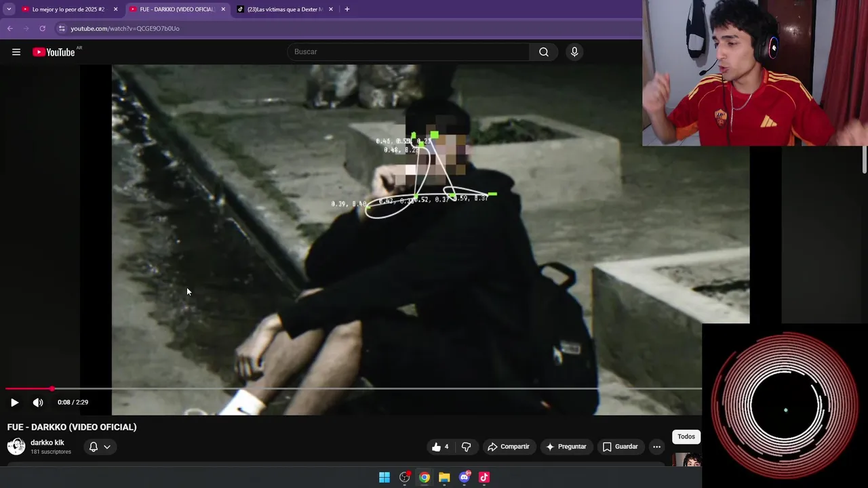Click the browser address bar URL

tap(125, 28)
